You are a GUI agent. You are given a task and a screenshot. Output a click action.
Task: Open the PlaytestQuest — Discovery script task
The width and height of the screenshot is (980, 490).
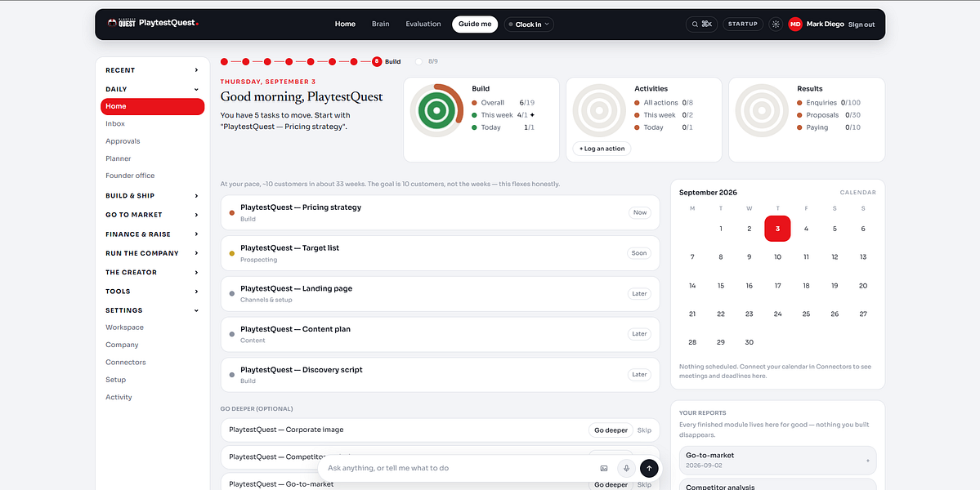[440, 375]
